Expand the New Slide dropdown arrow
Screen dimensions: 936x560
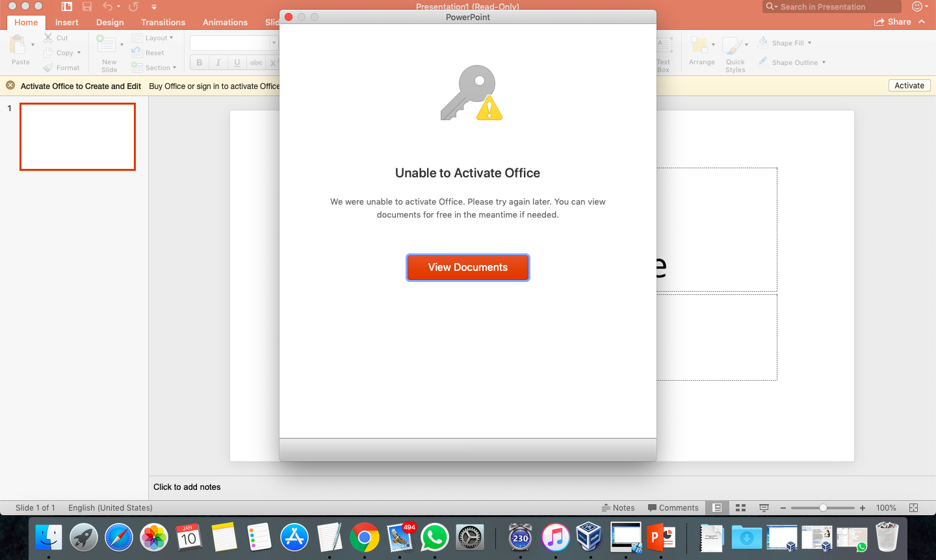point(122,45)
